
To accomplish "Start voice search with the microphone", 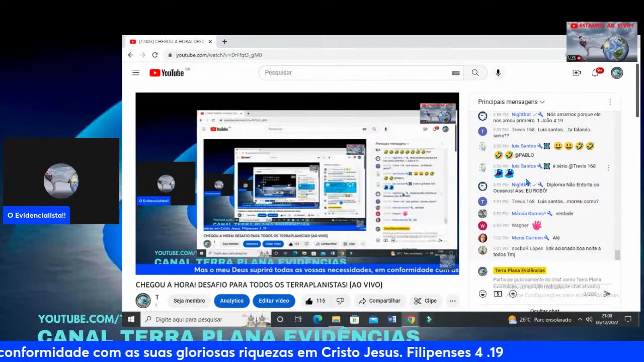I will click(x=498, y=72).
